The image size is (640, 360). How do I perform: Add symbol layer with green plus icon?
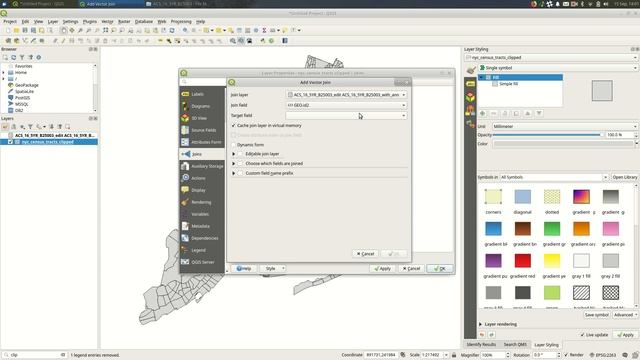482,113
